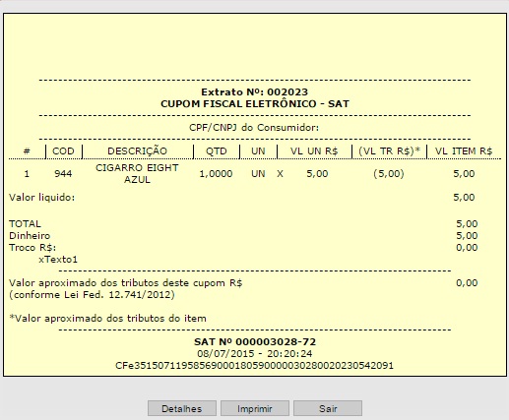Click item code 944
The width and height of the screenshot is (509, 420).
point(63,174)
